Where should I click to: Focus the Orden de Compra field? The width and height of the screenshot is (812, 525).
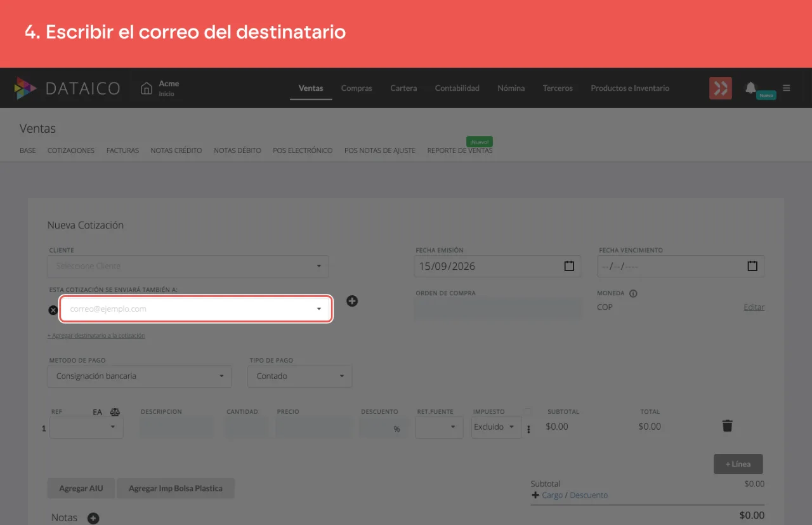pyautogui.click(x=498, y=310)
